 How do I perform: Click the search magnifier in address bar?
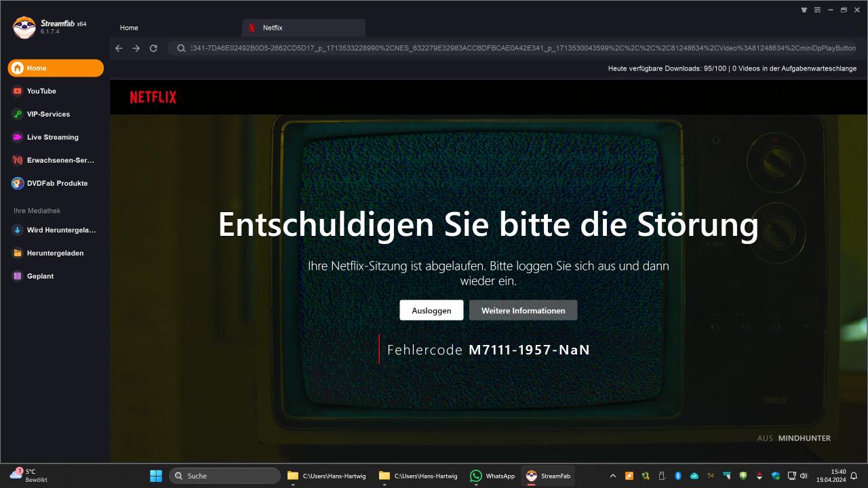181,48
